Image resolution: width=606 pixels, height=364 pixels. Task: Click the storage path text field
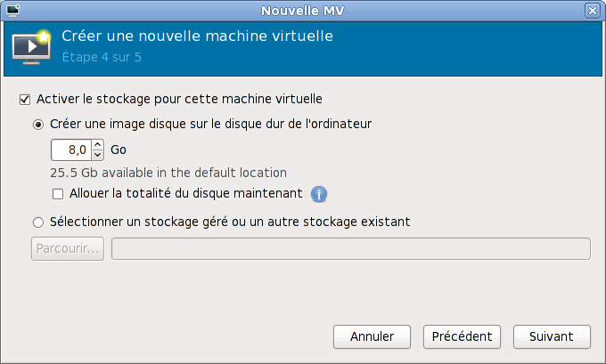click(x=350, y=249)
